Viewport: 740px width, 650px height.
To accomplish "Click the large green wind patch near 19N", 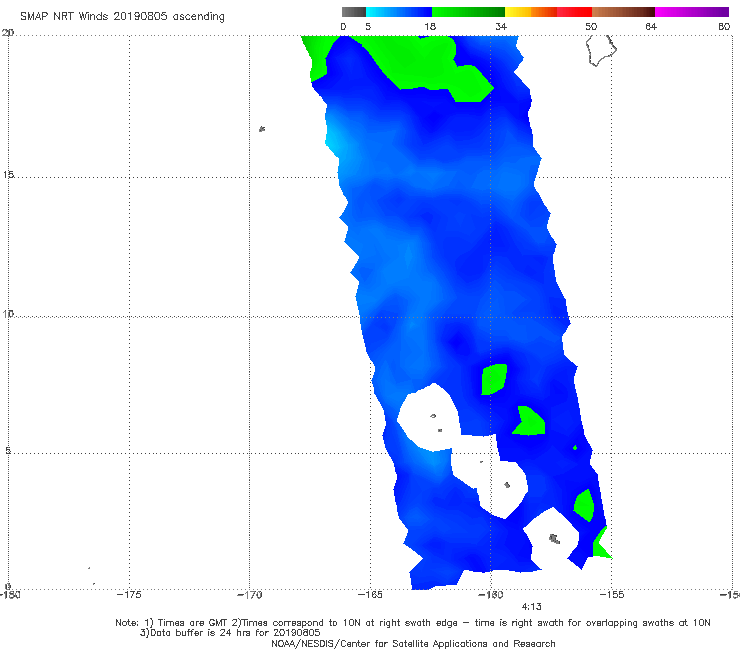I will pos(425,66).
